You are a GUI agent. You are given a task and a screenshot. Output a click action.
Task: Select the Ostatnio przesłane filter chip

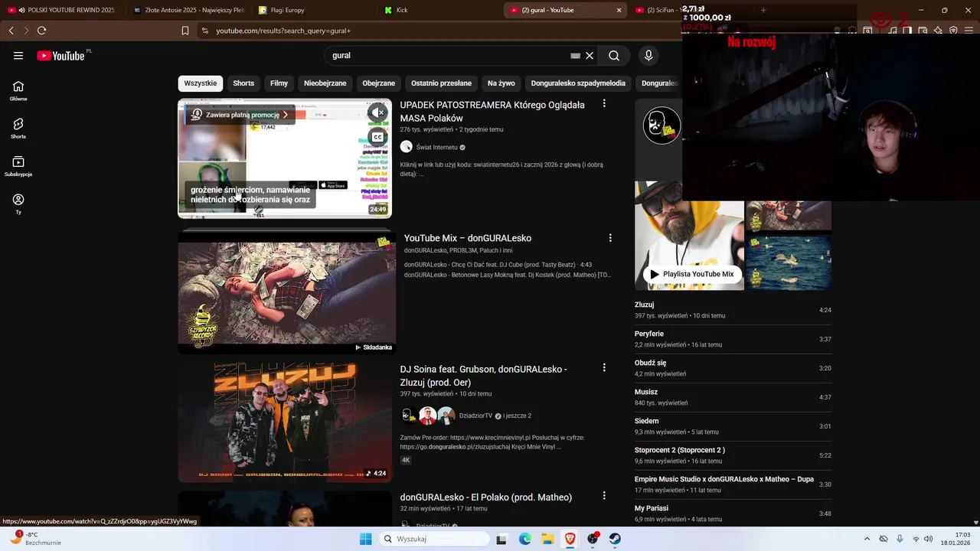(x=441, y=83)
